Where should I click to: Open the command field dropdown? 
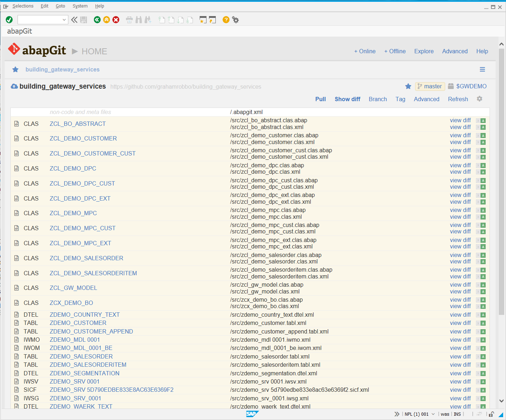tap(64, 20)
